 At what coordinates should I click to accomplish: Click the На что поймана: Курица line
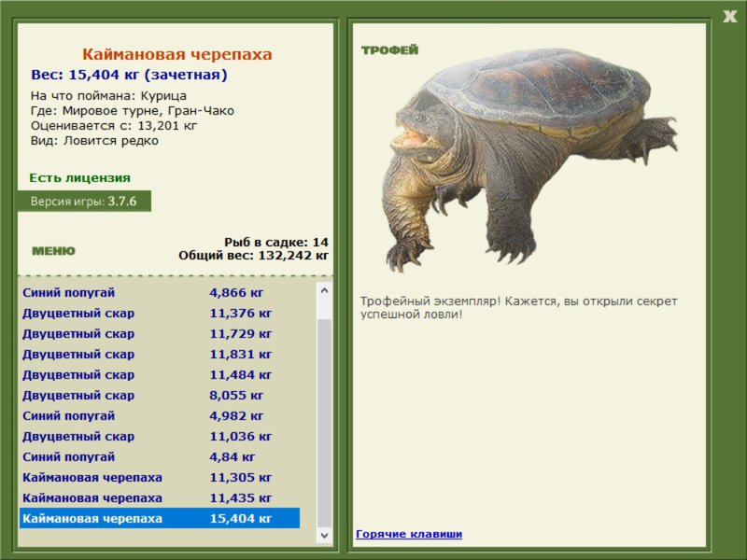[108, 96]
